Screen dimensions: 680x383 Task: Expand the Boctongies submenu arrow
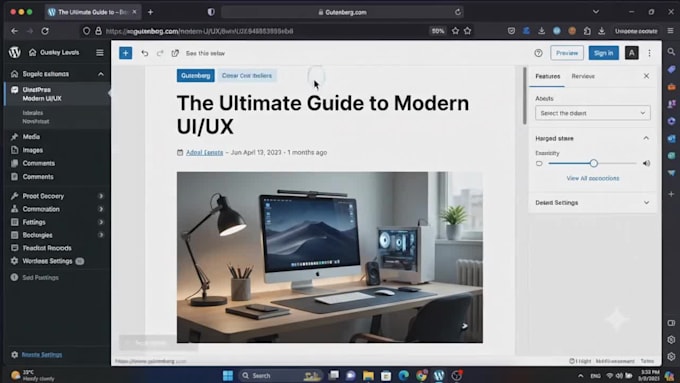tap(101, 235)
